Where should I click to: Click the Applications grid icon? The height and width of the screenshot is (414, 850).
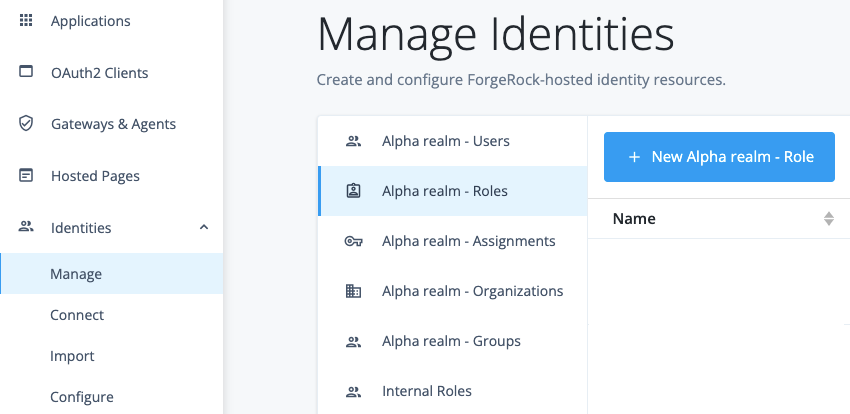pyautogui.click(x=26, y=21)
